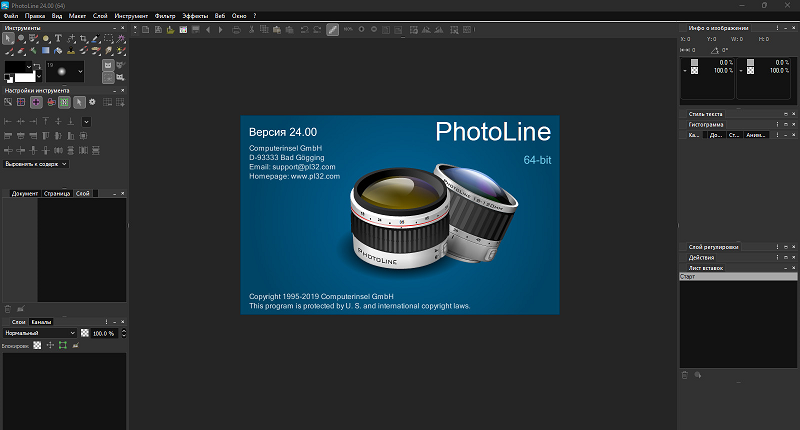This screenshot has height=430, width=800.
Task: Go to next page arrow in toolbar
Action: pyautogui.click(x=220, y=30)
